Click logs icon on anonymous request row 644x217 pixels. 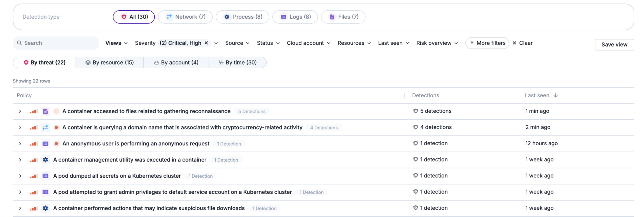coord(45,144)
